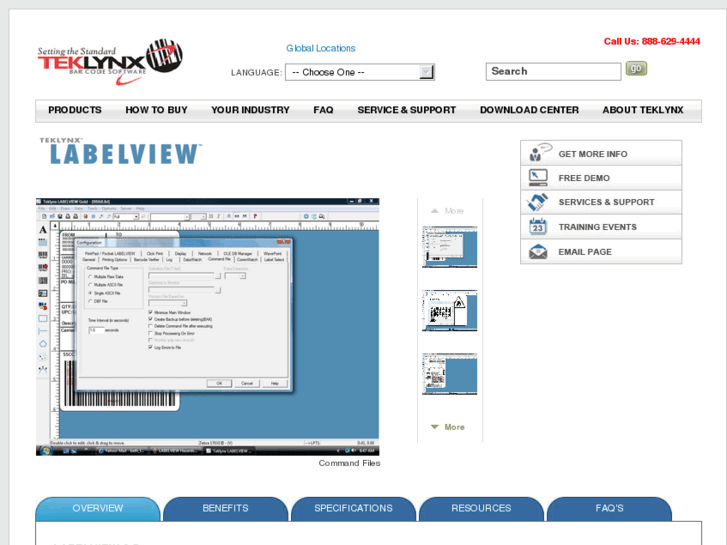Click the TEKLYNX bar code software logo
727x545 pixels.
pos(110,62)
